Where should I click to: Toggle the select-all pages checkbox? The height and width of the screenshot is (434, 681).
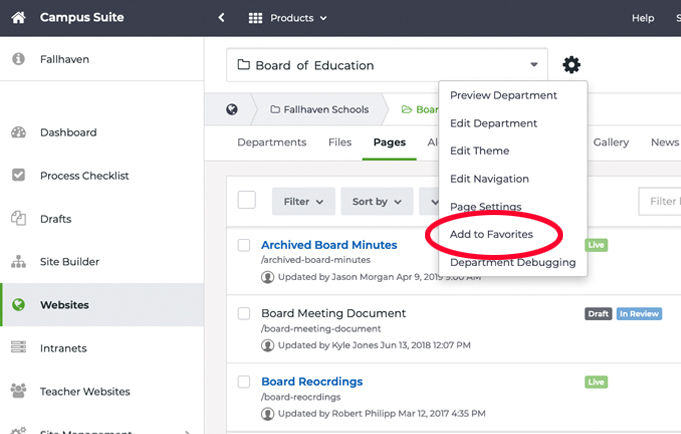(x=246, y=200)
